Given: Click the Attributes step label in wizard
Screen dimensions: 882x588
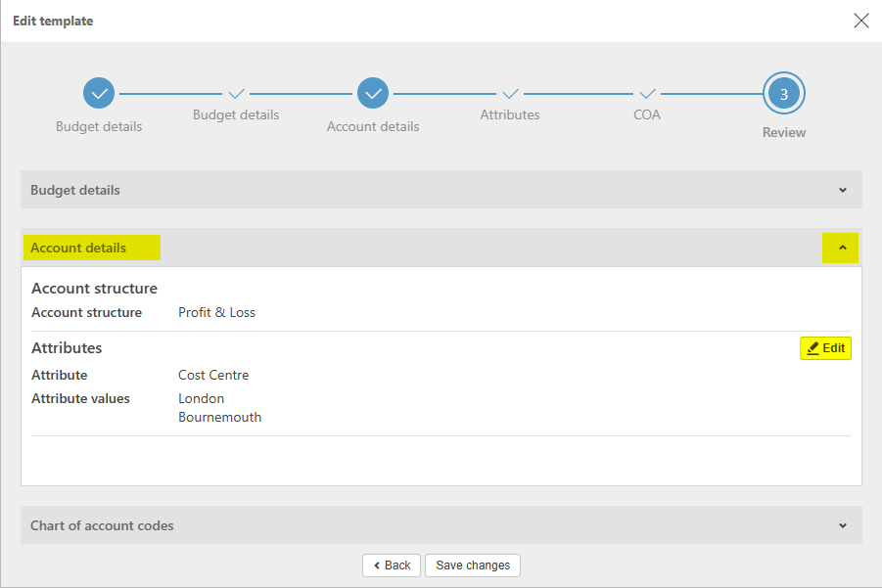Looking at the screenshot, I should click(510, 114).
